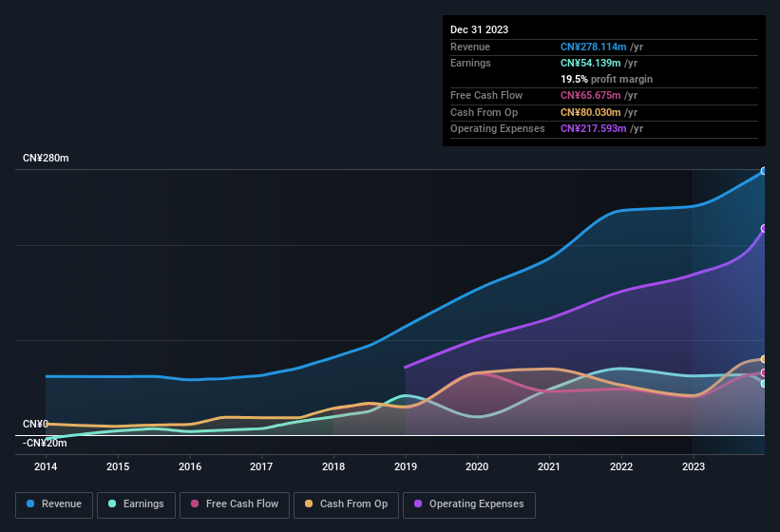The height and width of the screenshot is (532, 780).
Task: Click the 2014 axis label
Action: (x=46, y=466)
